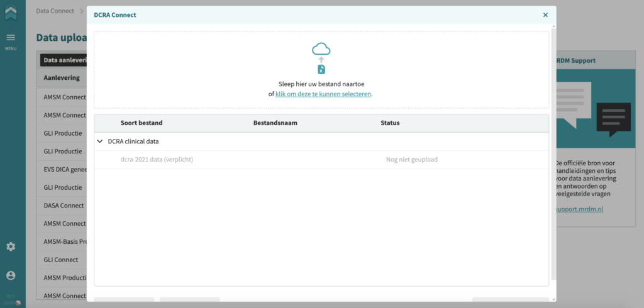Click the 'Nog niet geupload' status
Screen dimensions: 644x308
411,159
